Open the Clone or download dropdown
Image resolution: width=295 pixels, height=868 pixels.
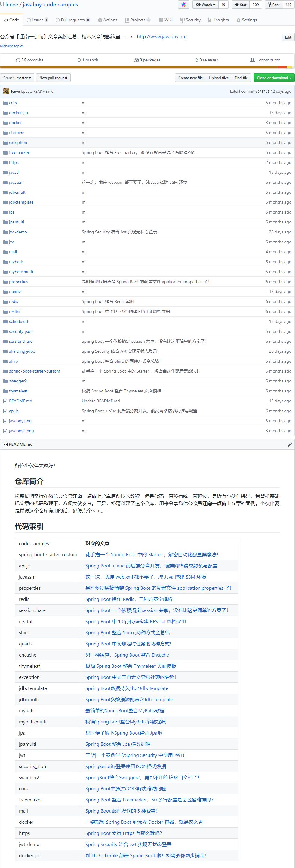coord(274,78)
